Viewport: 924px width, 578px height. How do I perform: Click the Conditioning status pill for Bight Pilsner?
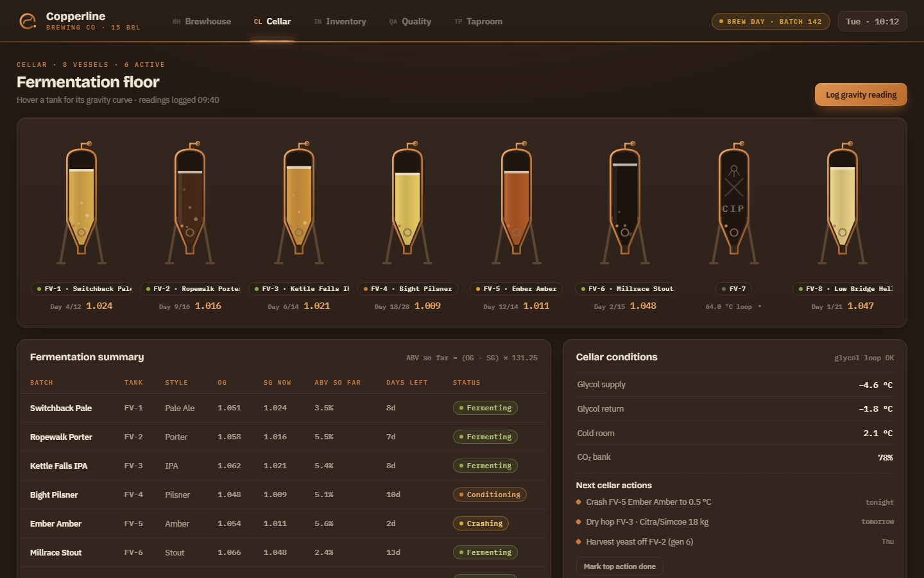tap(490, 495)
